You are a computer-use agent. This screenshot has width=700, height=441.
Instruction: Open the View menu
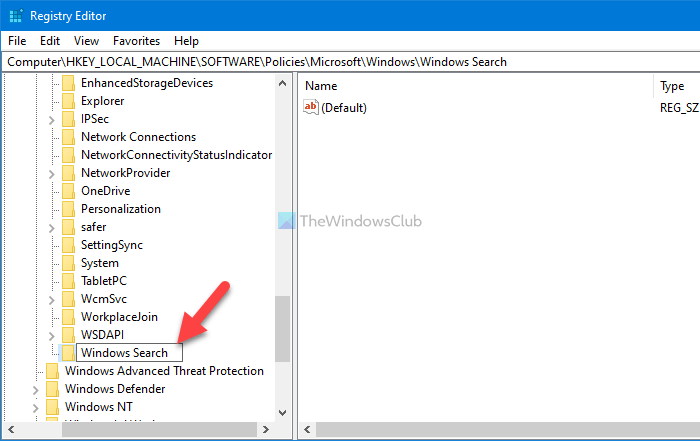click(86, 41)
